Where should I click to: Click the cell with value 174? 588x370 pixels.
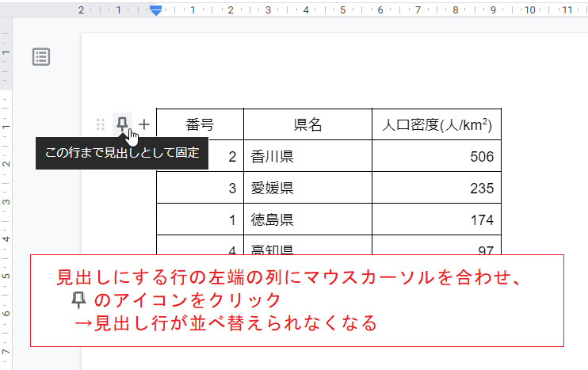pos(437,219)
